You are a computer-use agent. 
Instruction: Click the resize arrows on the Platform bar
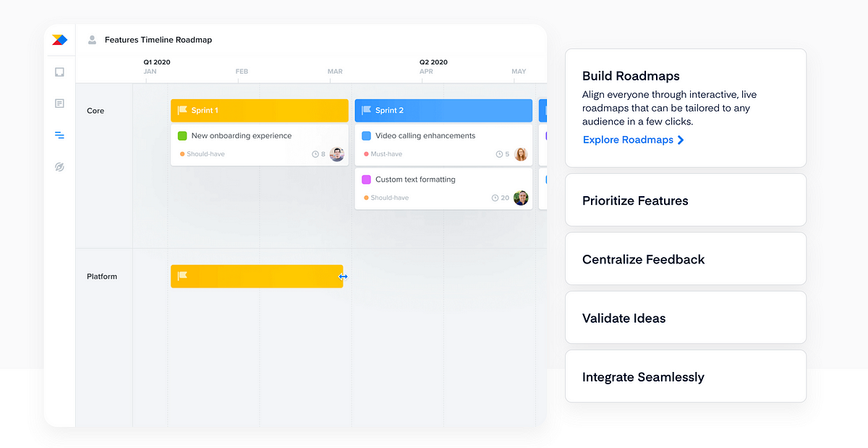344,276
